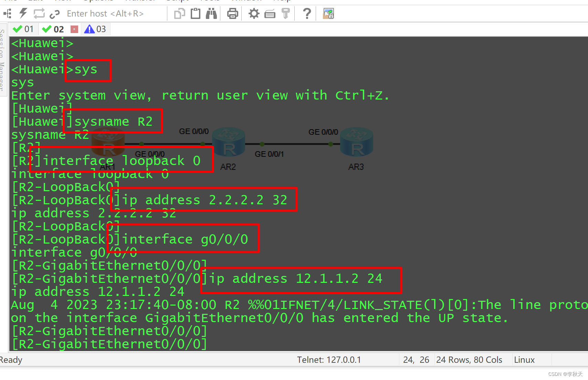Click the Paste clipboard icon

point(196,13)
